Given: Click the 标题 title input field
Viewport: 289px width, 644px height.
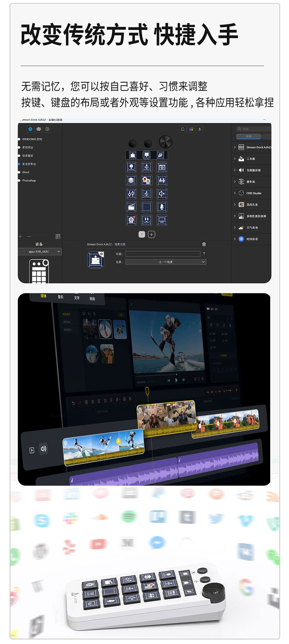Looking at the screenshot, I should tap(163, 254).
